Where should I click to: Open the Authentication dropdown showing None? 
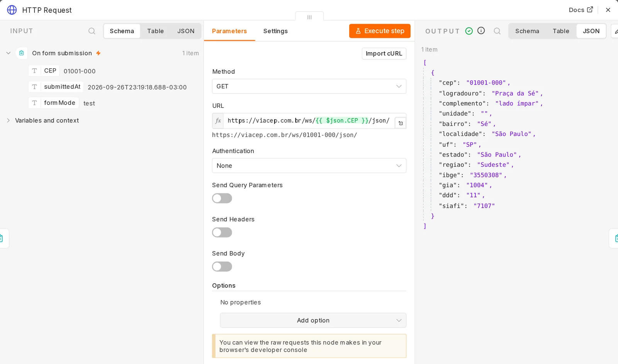pos(309,166)
